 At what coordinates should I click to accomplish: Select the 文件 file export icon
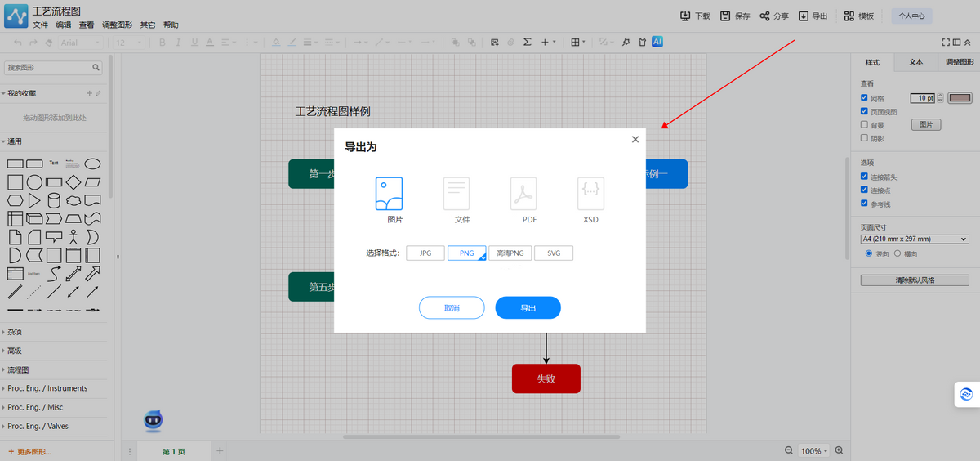pyautogui.click(x=457, y=194)
